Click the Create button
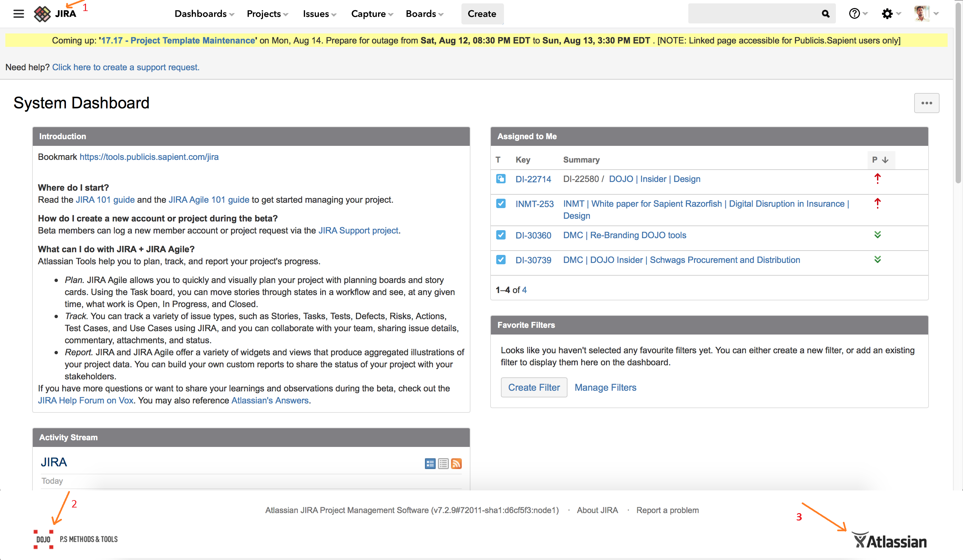The width and height of the screenshot is (963, 560). tap(482, 14)
